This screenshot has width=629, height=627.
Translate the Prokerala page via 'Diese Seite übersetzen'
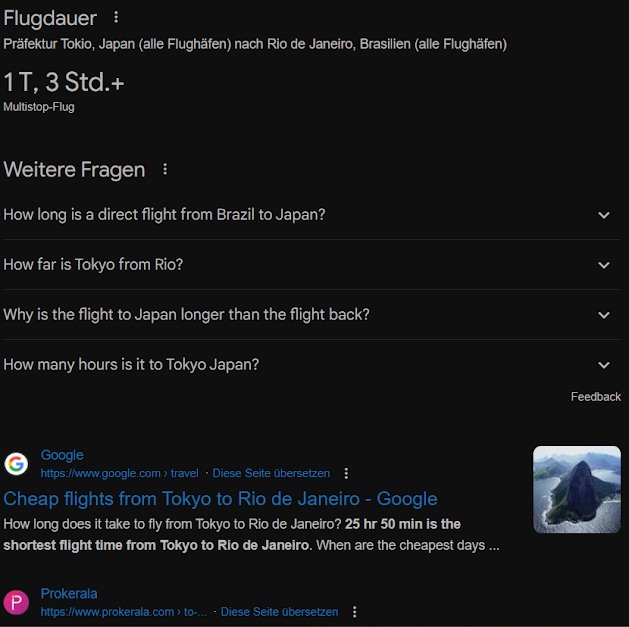279,612
